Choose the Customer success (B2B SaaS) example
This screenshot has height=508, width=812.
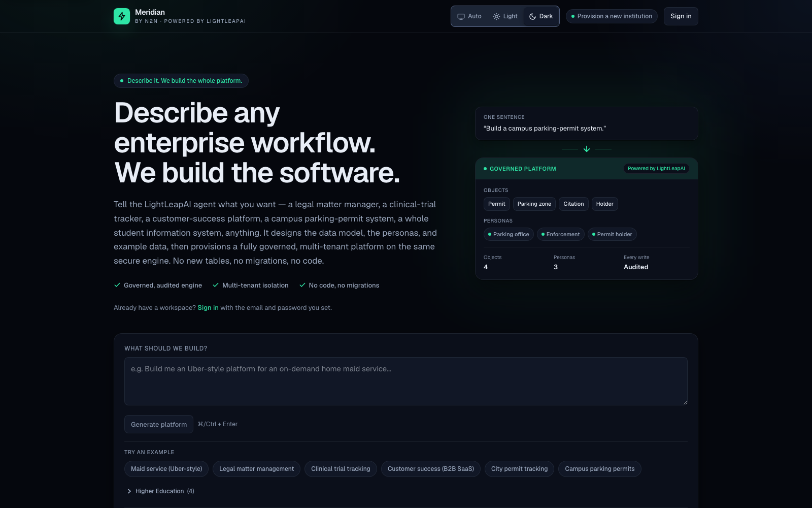431,469
